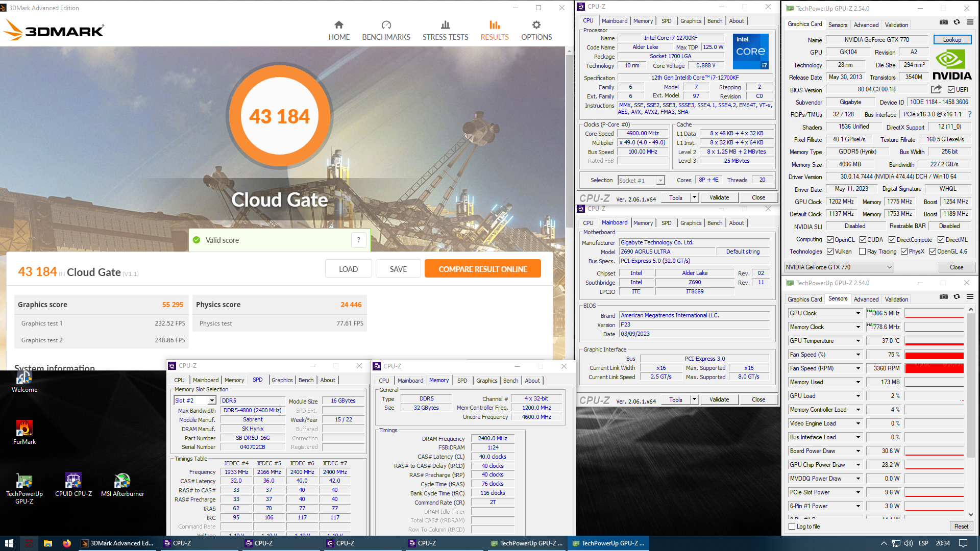Click the LOAD result button

click(x=348, y=269)
